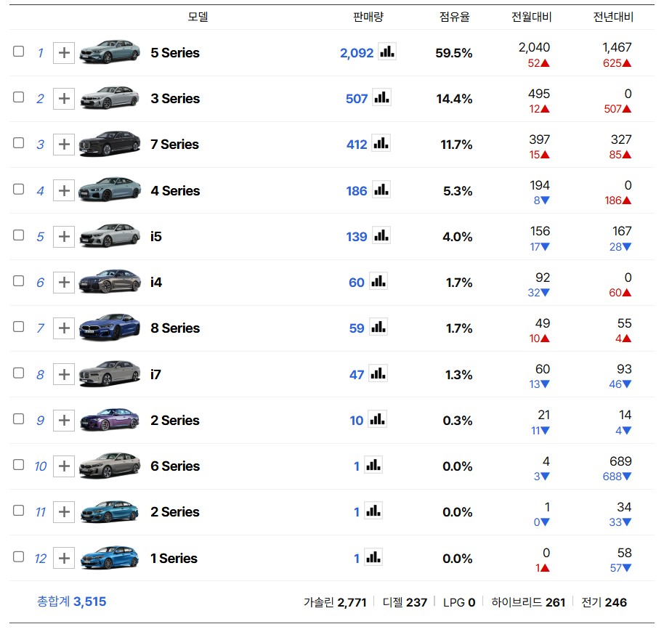The image size is (672, 632).
Task: Click the 7 Series car thumbnail
Action: click(110, 144)
